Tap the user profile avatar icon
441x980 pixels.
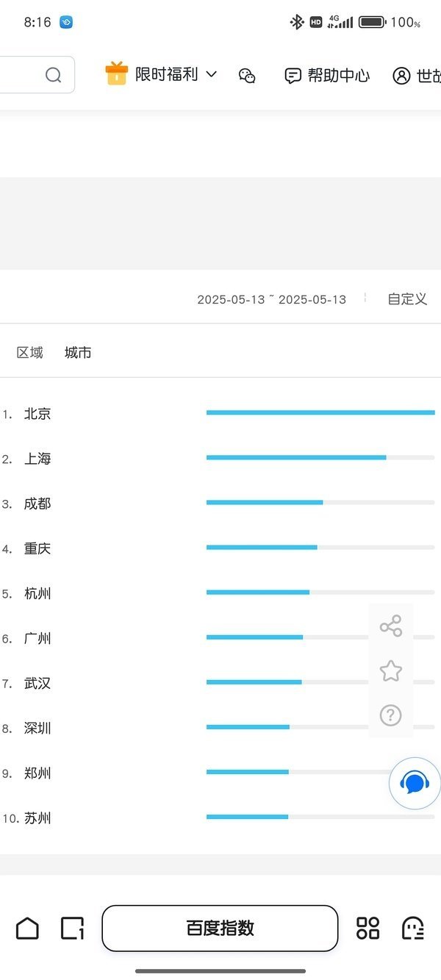(401, 75)
